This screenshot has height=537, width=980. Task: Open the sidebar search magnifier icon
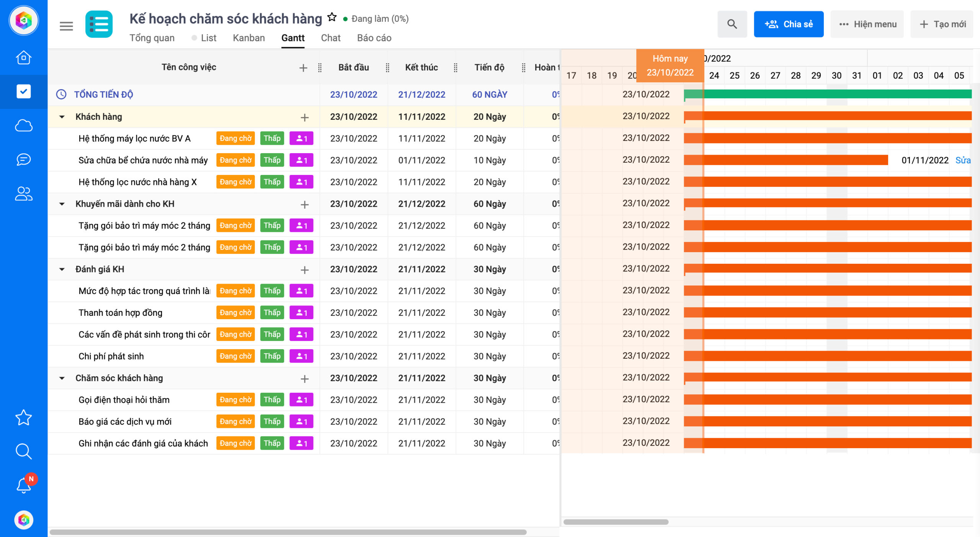[x=23, y=451]
